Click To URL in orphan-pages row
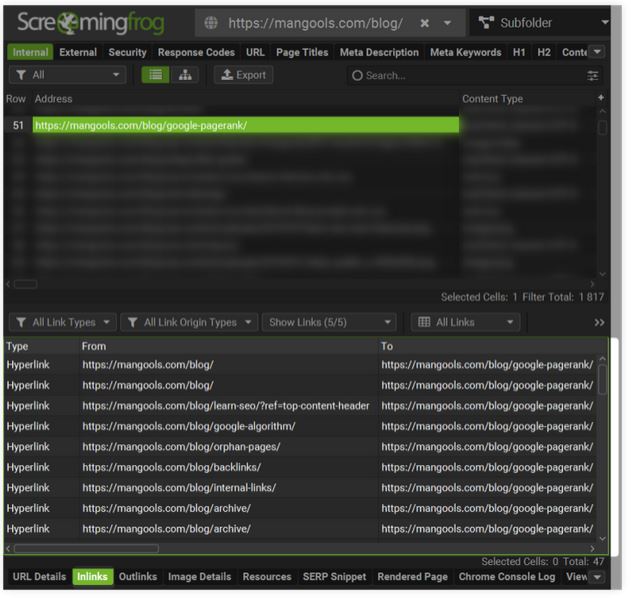Viewport: 631px width, 598px height. tap(487, 447)
